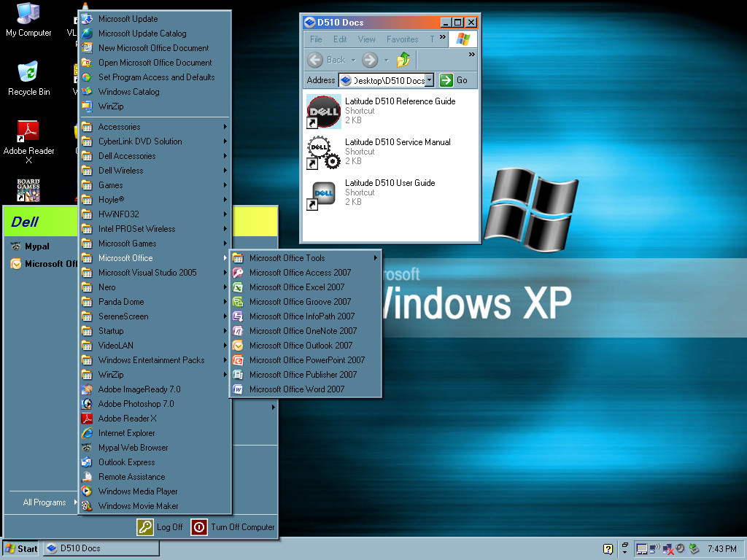Open Latitude D510 User Guide shortcut
The image size is (747, 560).
pos(371,192)
